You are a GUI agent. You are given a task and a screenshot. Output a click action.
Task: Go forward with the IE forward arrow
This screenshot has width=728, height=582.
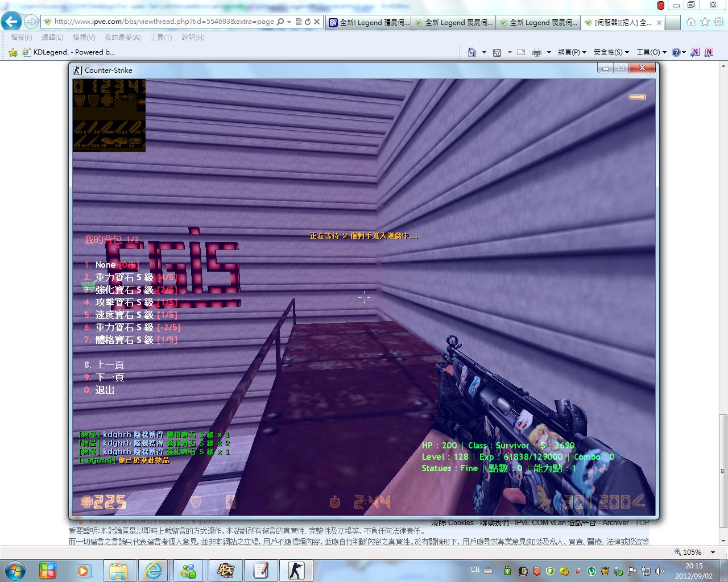point(31,22)
